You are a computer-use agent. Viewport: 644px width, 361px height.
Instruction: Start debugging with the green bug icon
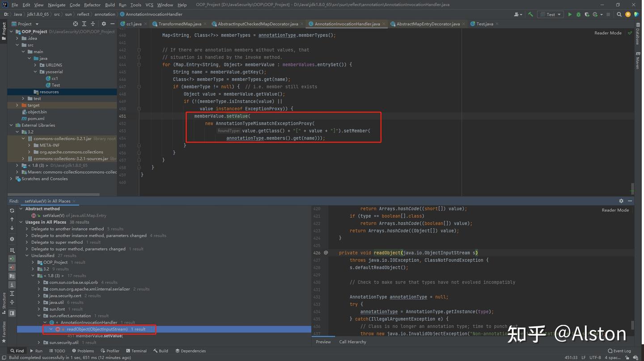click(578, 14)
